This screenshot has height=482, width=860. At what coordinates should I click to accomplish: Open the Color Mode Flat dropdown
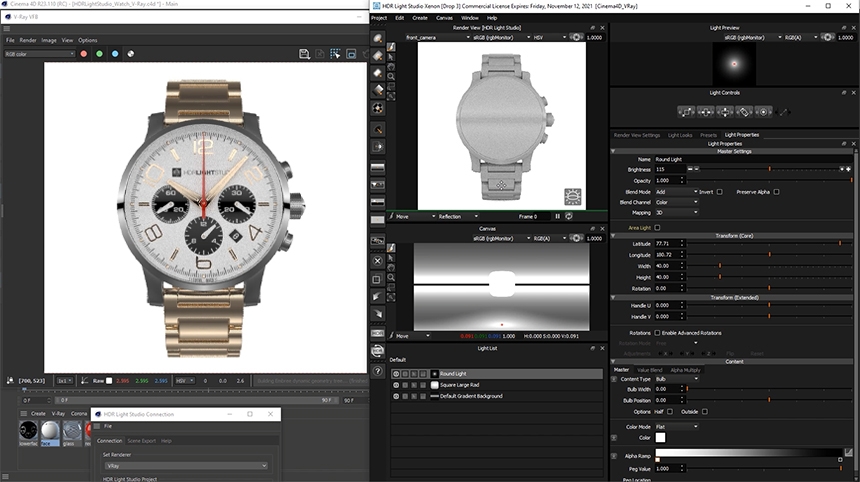[x=676, y=427]
